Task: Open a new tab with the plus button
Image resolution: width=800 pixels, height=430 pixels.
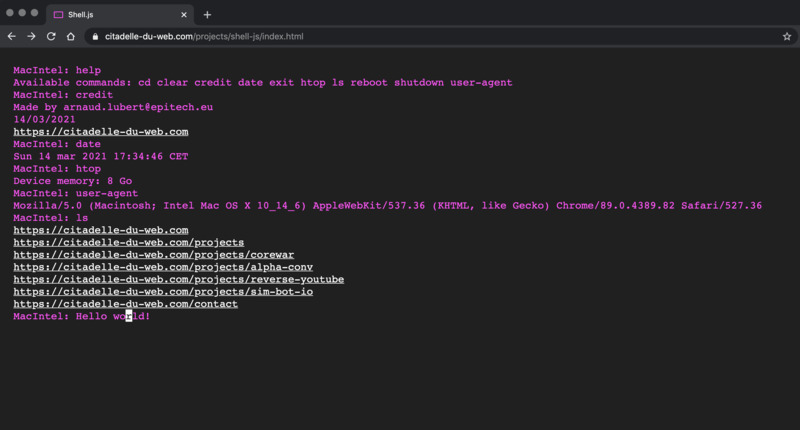Action: click(207, 15)
